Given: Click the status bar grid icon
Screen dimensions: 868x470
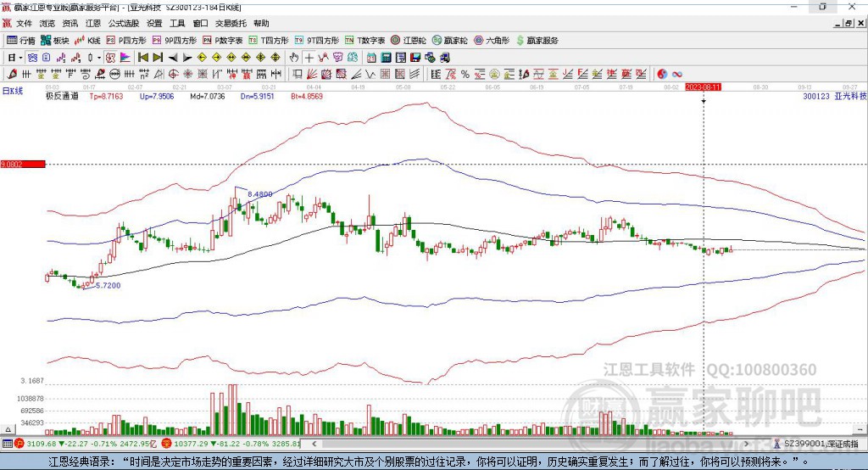Looking at the screenshot, I should [7, 444].
